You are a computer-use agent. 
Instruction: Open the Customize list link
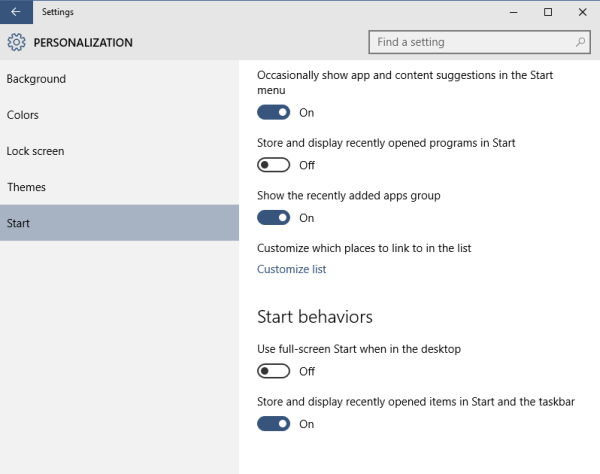[x=291, y=269]
